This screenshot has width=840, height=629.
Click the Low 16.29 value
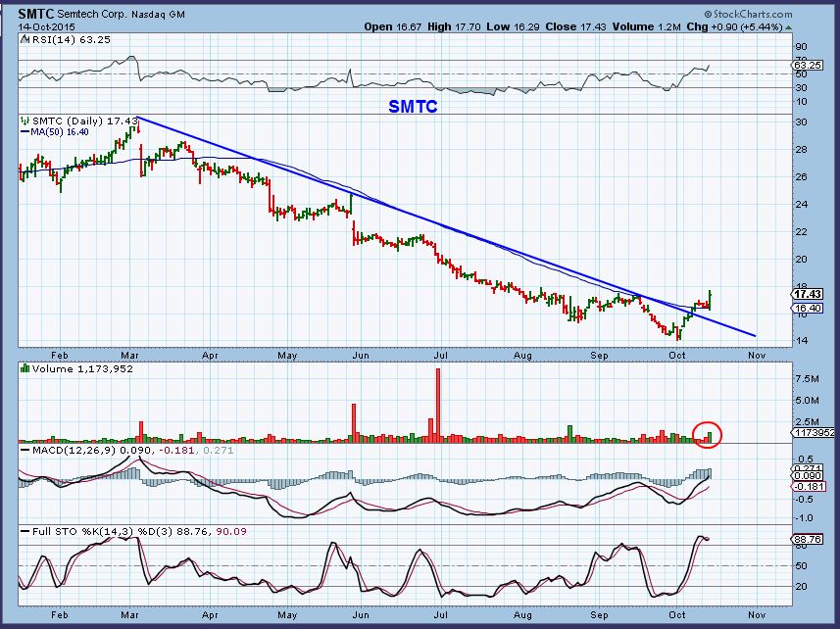(x=513, y=26)
